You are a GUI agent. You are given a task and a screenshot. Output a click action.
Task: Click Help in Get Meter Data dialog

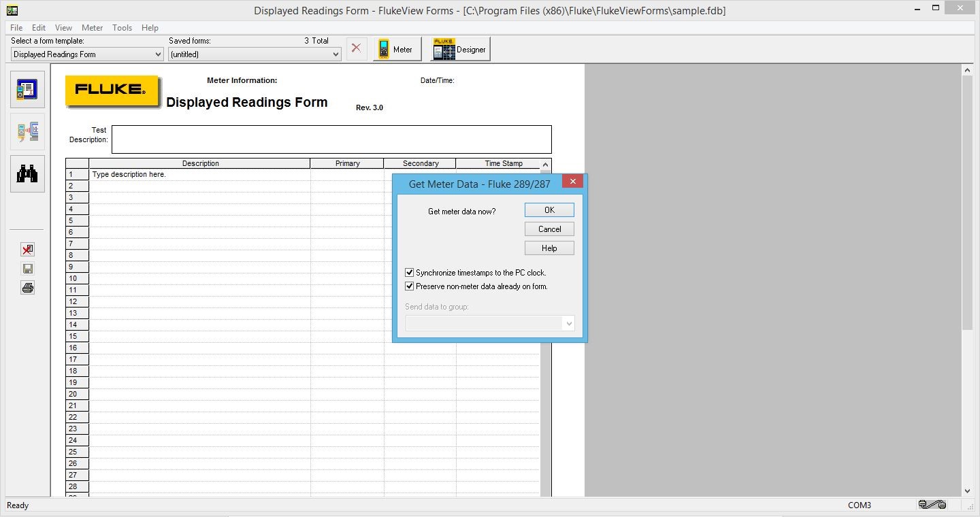(x=549, y=248)
